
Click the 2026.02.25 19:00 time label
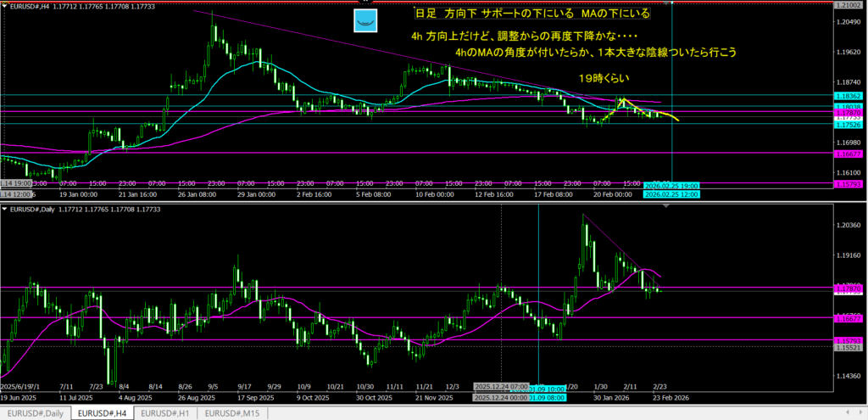coord(671,184)
